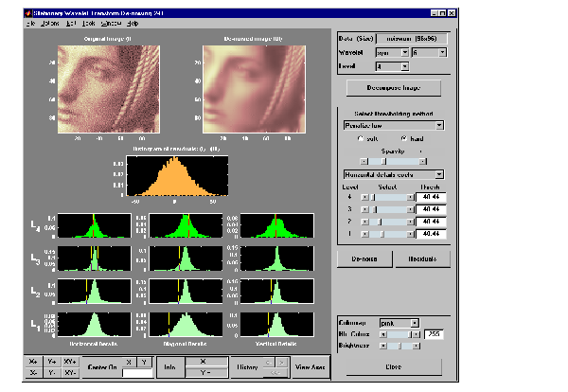Click the XY- zoom button

pos(71,373)
